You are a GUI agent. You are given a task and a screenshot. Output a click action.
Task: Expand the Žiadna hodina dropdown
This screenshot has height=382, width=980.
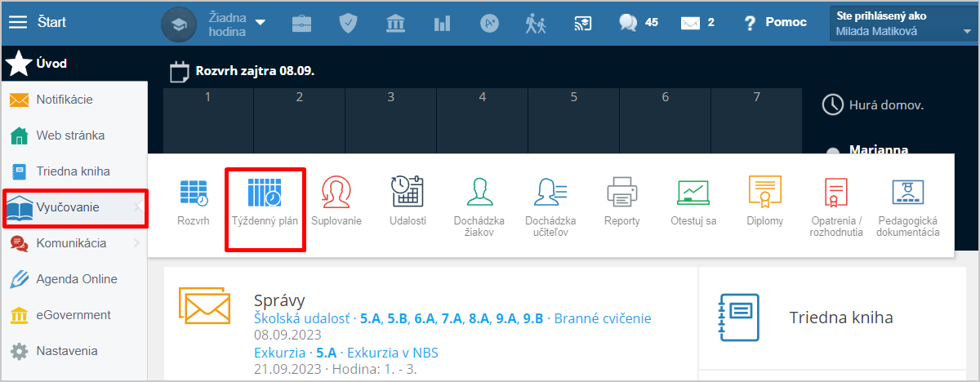coord(260,23)
